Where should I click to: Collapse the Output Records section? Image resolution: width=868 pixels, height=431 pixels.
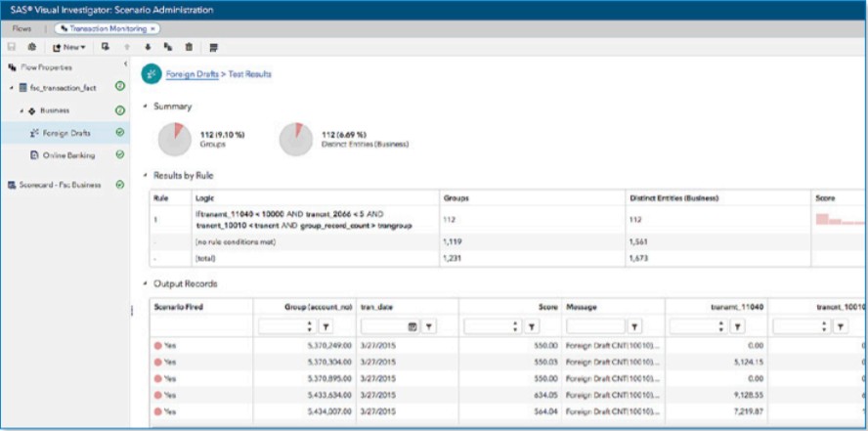[x=146, y=283]
